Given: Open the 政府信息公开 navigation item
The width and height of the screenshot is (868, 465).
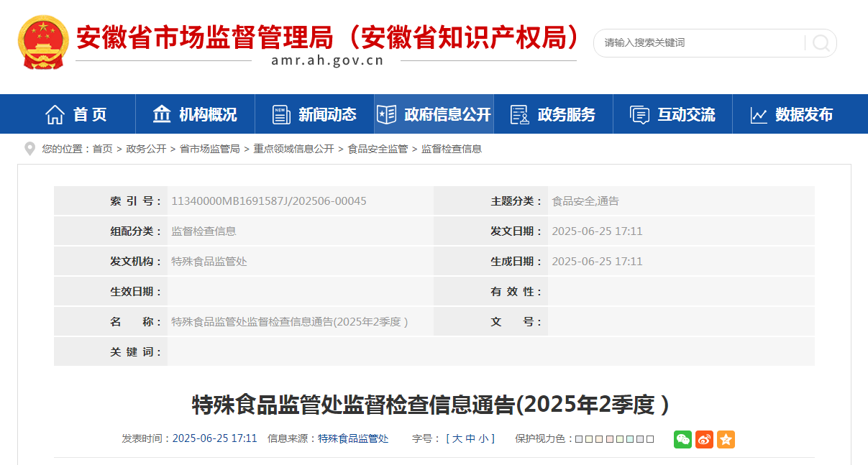Looking at the screenshot, I should 434,114.
